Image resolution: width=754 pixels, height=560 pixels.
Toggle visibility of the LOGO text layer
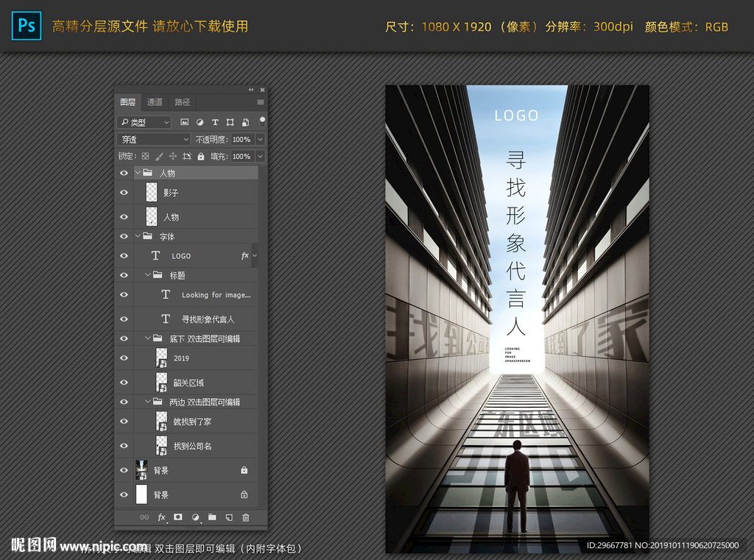tap(124, 255)
